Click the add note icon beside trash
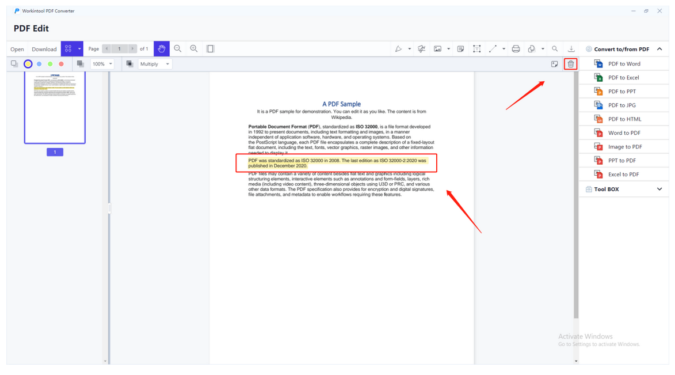This screenshot has width=675, height=375. 554,64
